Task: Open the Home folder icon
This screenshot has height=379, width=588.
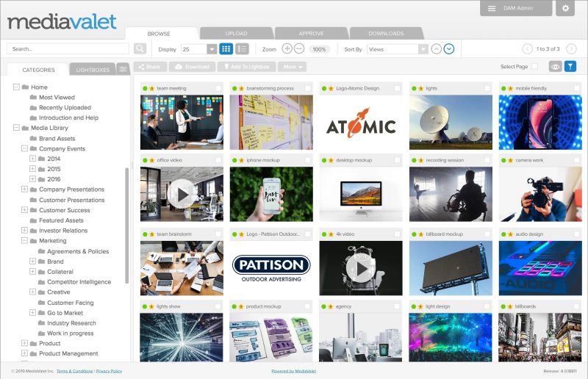Action: 25,87
